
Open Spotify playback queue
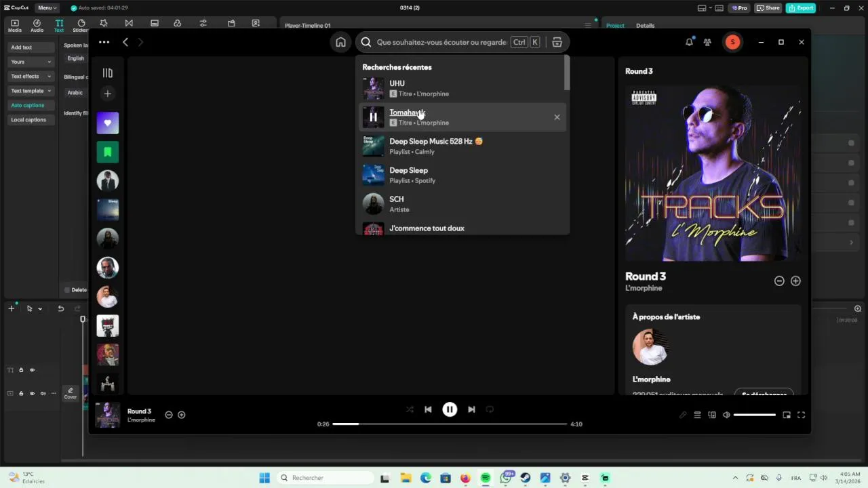coord(697,415)
